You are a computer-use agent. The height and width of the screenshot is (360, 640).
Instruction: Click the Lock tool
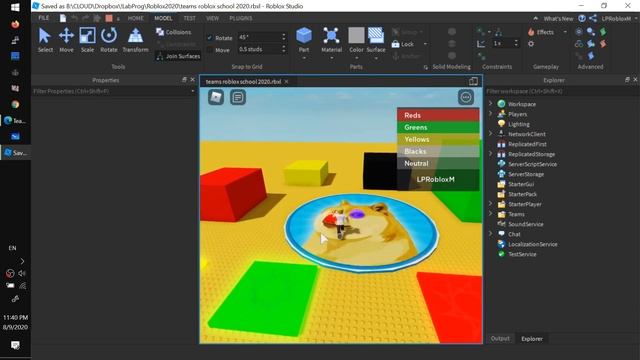click(403, 44)
